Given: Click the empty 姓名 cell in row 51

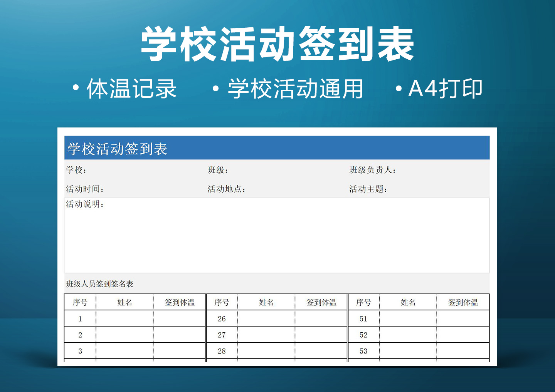Looking at the screenshot, I should coord(408,318).
